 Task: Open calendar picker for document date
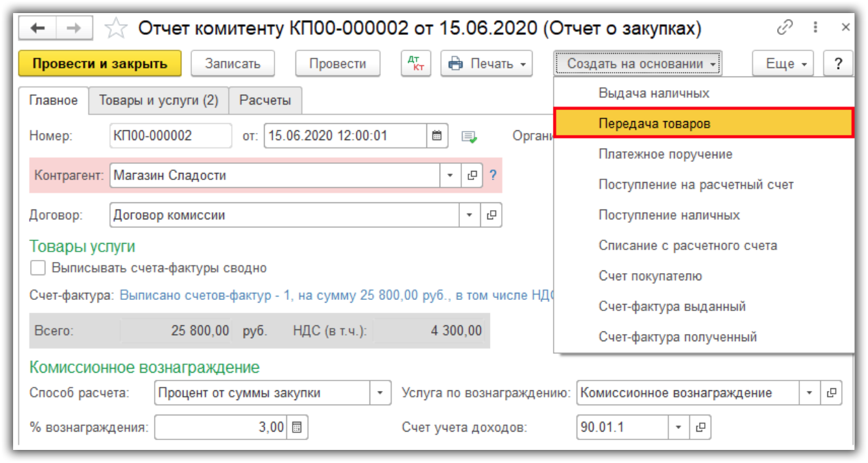point(437,136)
